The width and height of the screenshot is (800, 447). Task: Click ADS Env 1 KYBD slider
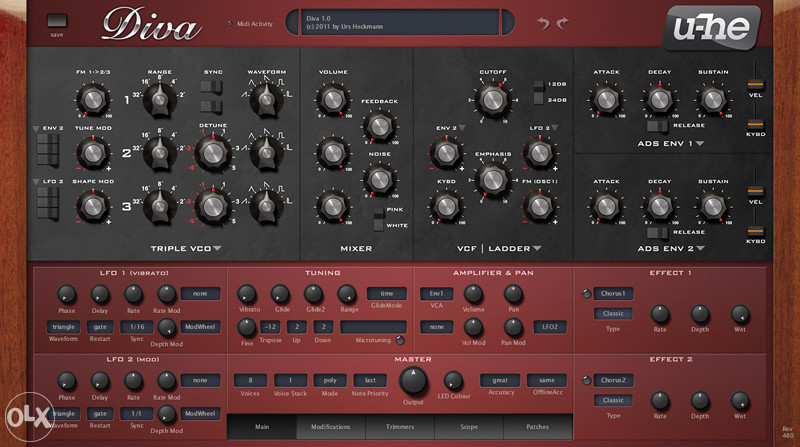pos(755,124)
